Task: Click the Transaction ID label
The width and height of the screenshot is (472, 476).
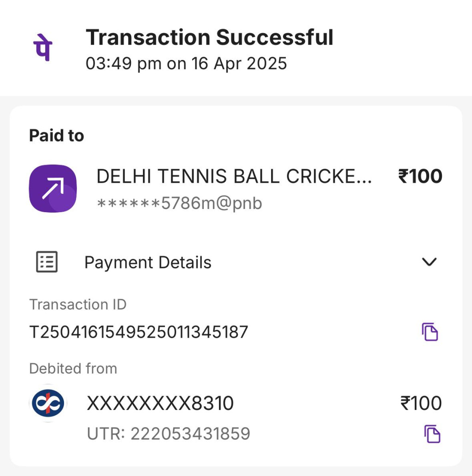Action: coord(77,304)
